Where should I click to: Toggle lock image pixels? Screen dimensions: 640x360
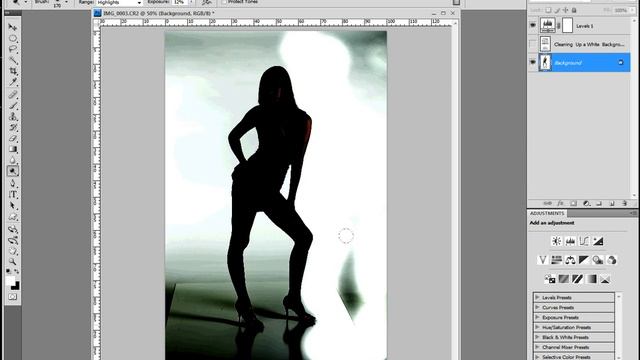557,10
